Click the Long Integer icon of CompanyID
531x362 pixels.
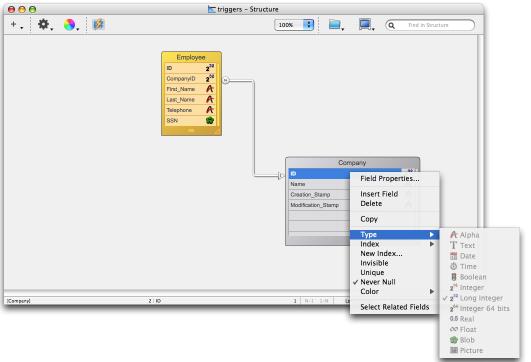click(210, 78)
